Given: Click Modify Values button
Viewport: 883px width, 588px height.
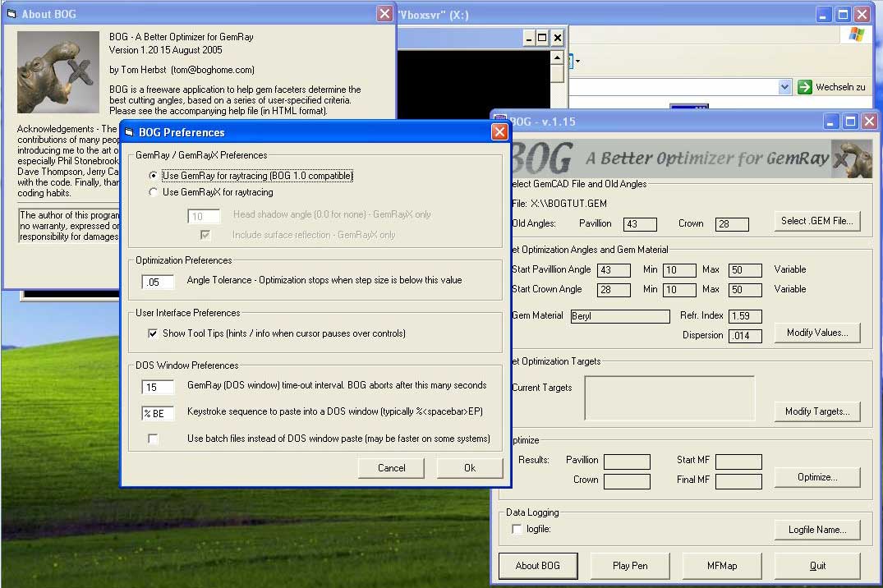Looking at the screenshot, I should 817,333.
